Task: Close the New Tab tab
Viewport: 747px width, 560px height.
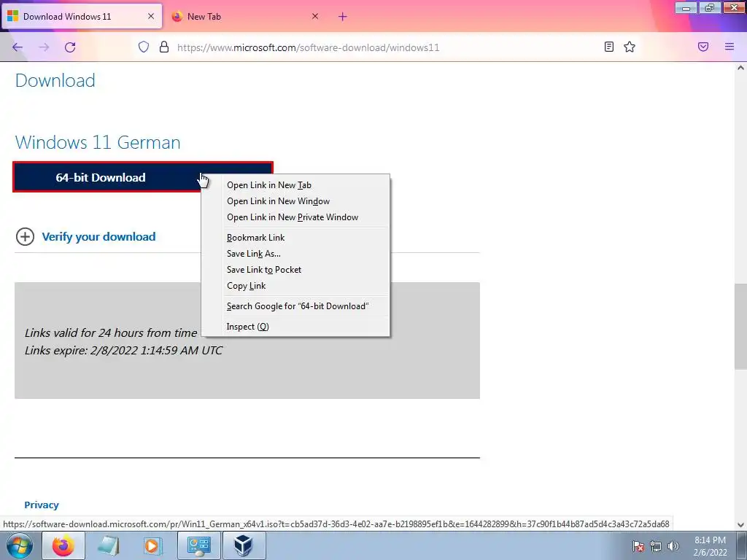Action: [x=315, y=16]
